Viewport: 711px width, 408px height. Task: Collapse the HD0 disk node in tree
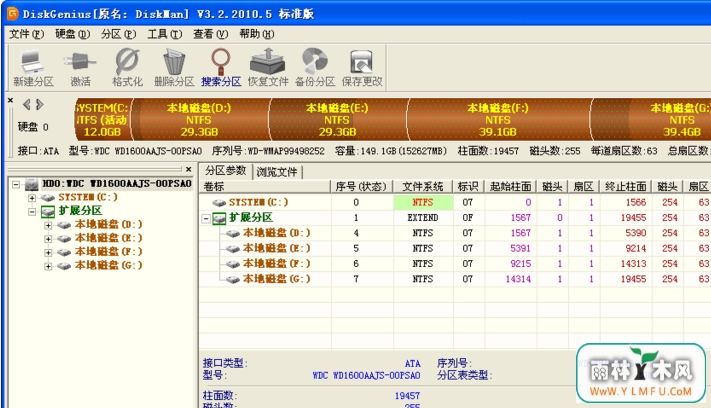[x=16, y=185]
